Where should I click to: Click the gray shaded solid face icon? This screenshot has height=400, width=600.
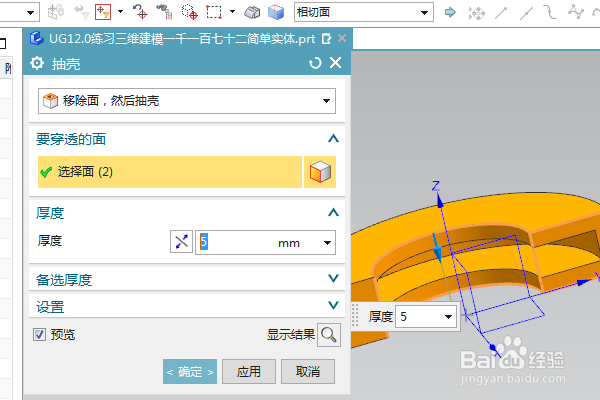[x=252, y=12]
